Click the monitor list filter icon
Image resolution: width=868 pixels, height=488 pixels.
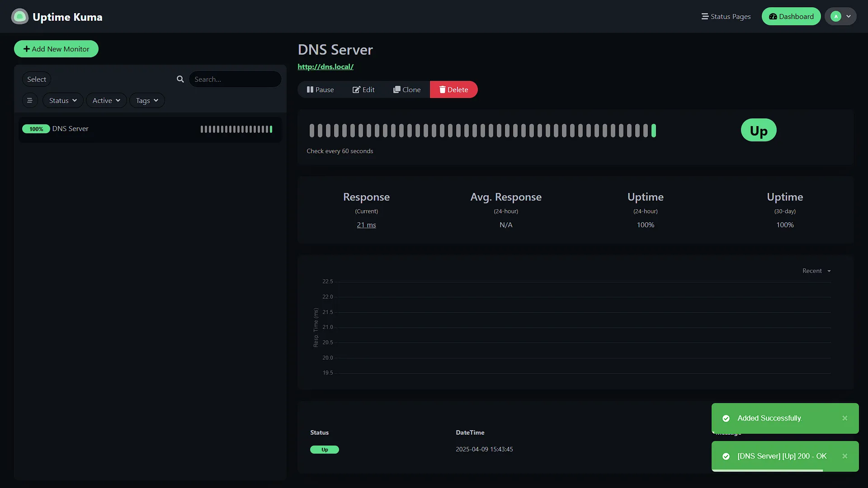click(30, 100)
